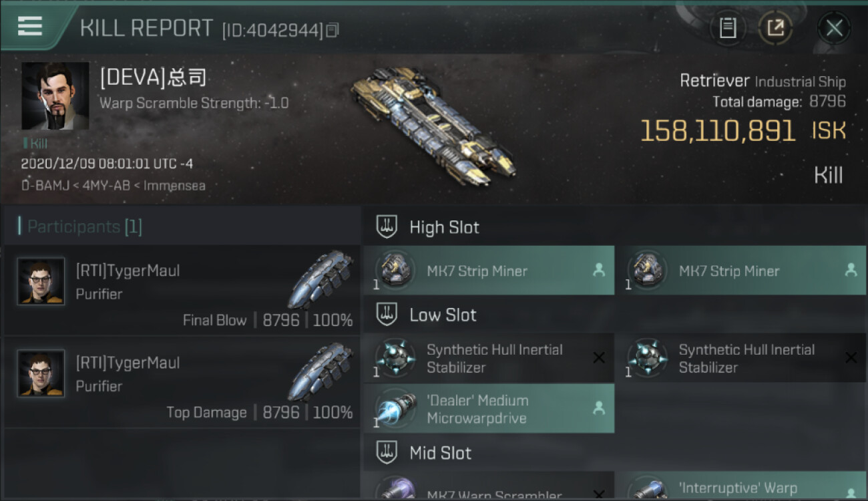Open victim portrait of [DEVA] pilot
Image resolution: width=868 pixels, height=501 pixels.
pyautogui.click(x=55, y=96)
